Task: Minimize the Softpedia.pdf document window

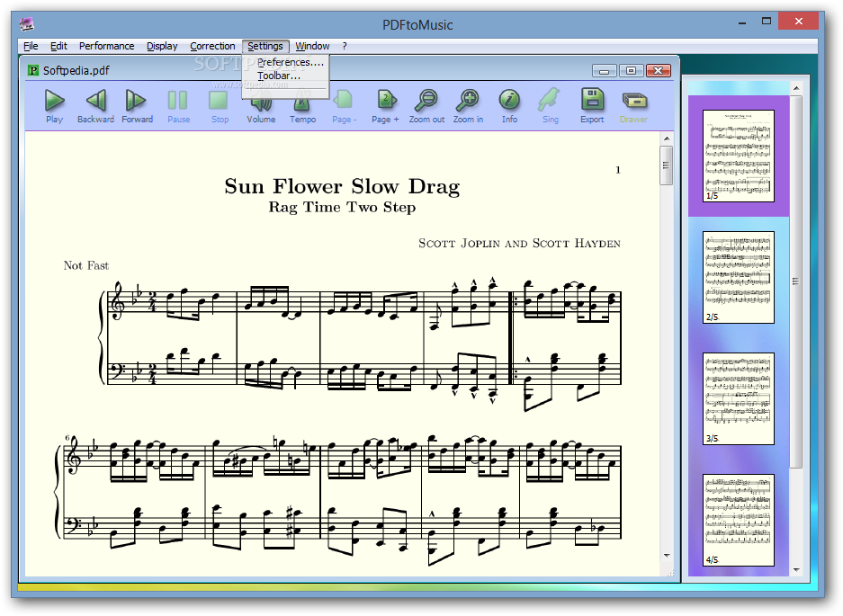Action: click(605, 71)
